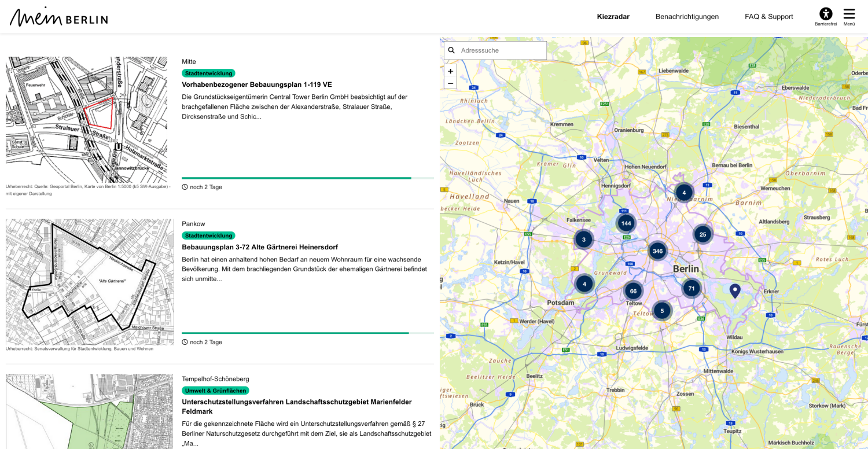Image resolution: width=868 pixels, height=449 pixels.
Task: Open the hamburger Menü
Action: click(x=849, y=15)
